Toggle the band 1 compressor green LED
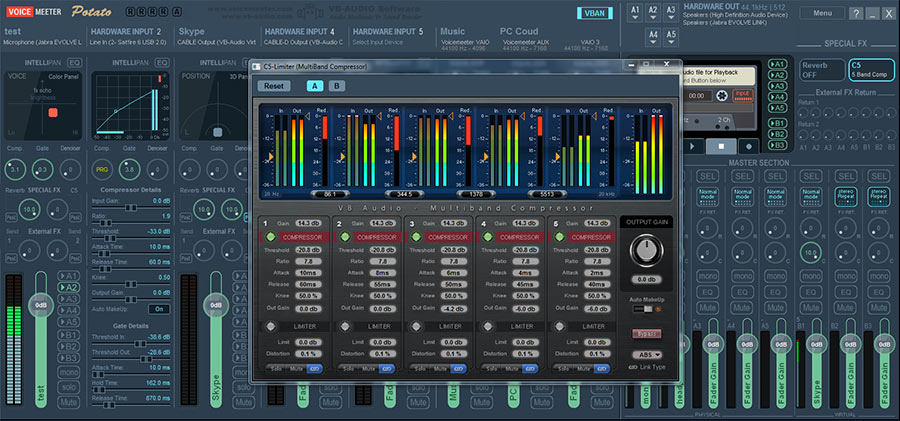The height and width of the screenshot is (421, 900). click(270, 237)
